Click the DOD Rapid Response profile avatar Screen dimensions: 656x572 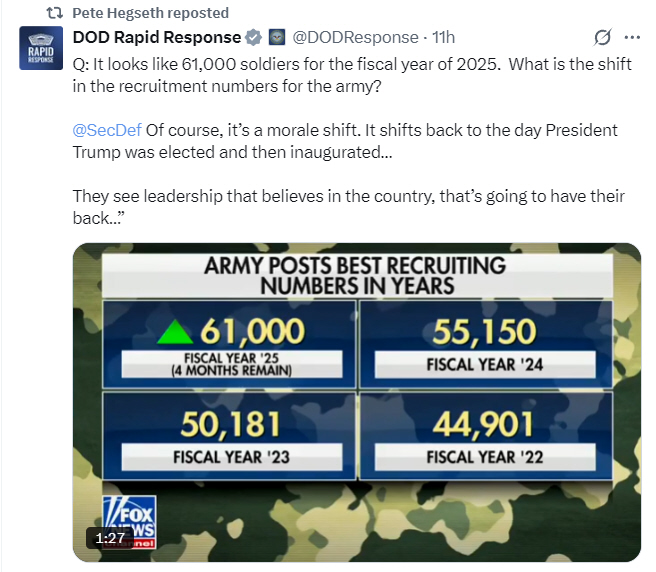point(41,48)
